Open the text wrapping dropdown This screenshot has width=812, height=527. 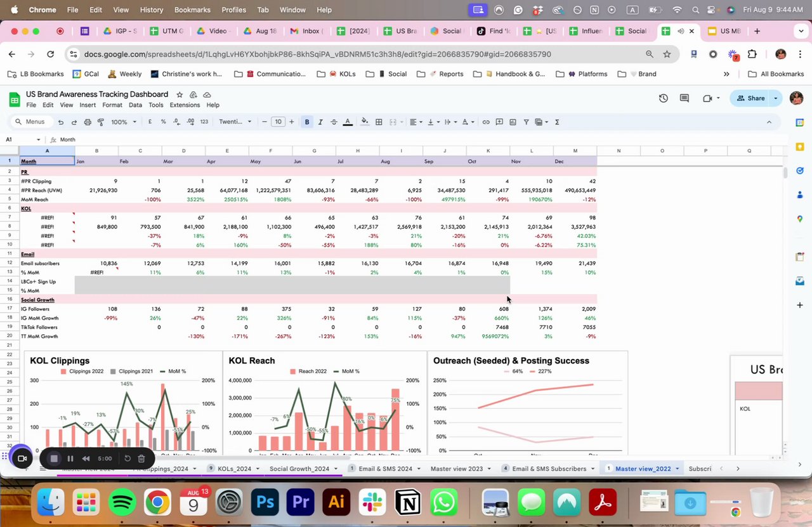pos(450,122)
